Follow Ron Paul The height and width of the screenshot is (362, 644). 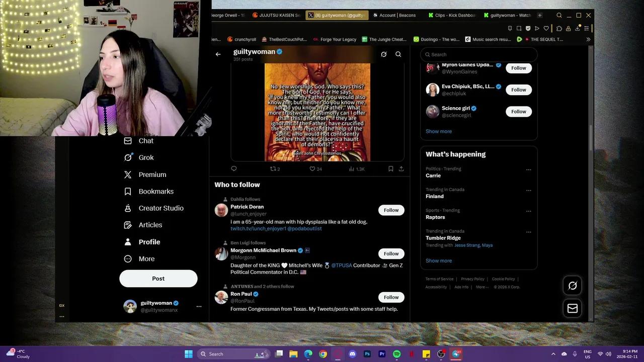[x=391, y=297]
